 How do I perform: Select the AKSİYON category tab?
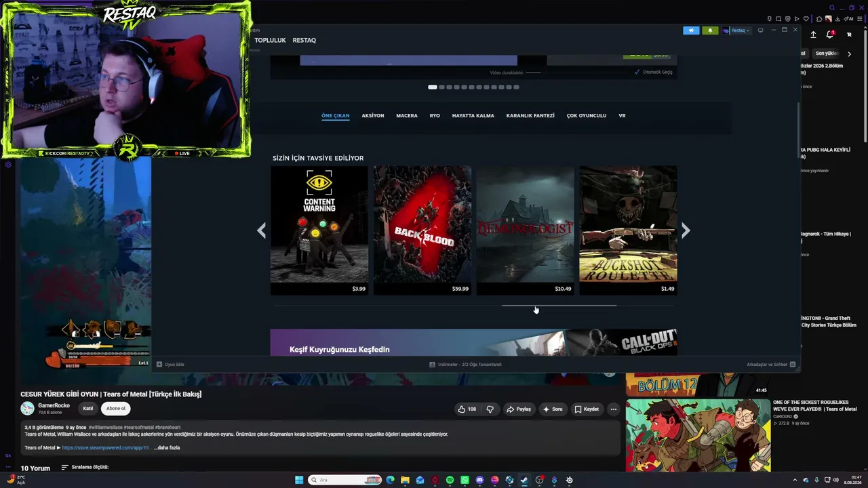pos(373,116)
